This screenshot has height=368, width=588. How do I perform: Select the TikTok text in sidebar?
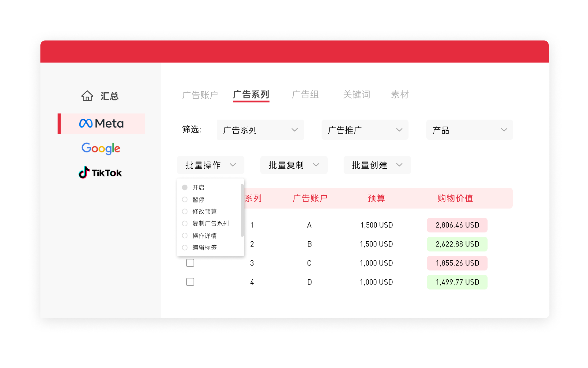pos(107,173)
